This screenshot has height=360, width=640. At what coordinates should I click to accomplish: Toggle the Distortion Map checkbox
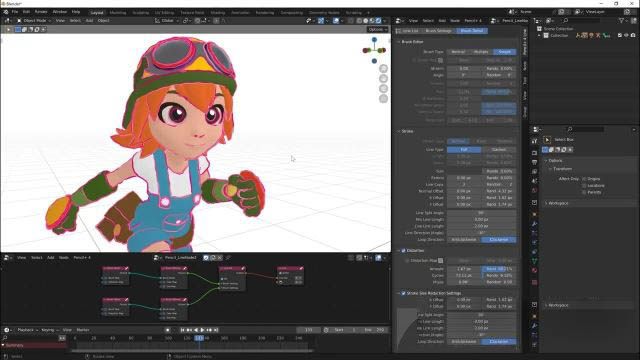tap(407, 260)
